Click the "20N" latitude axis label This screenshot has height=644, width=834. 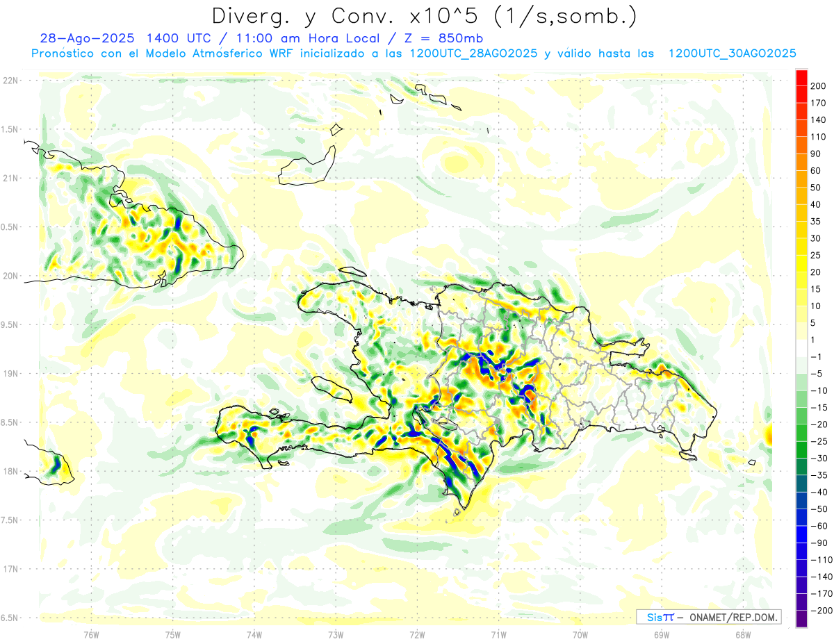(x=10, y=276)
